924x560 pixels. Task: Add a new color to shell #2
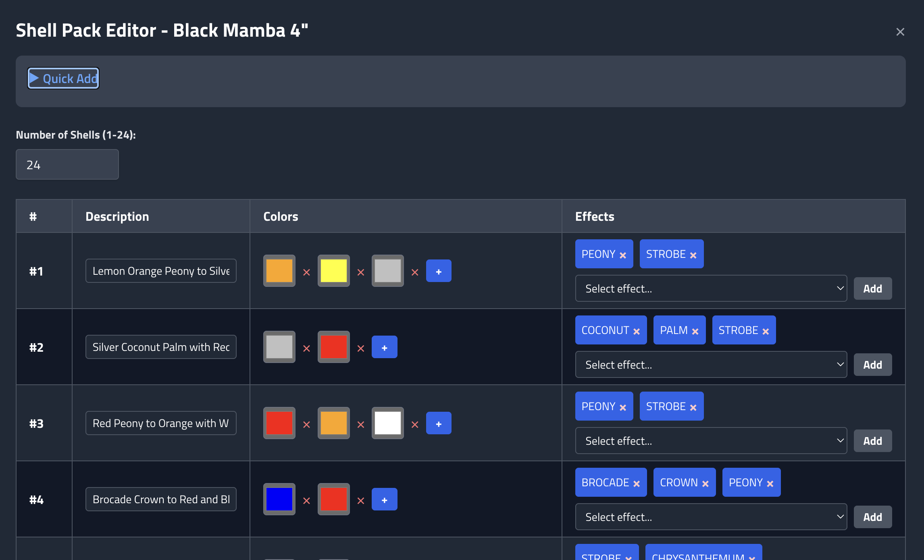click(384, 347)
